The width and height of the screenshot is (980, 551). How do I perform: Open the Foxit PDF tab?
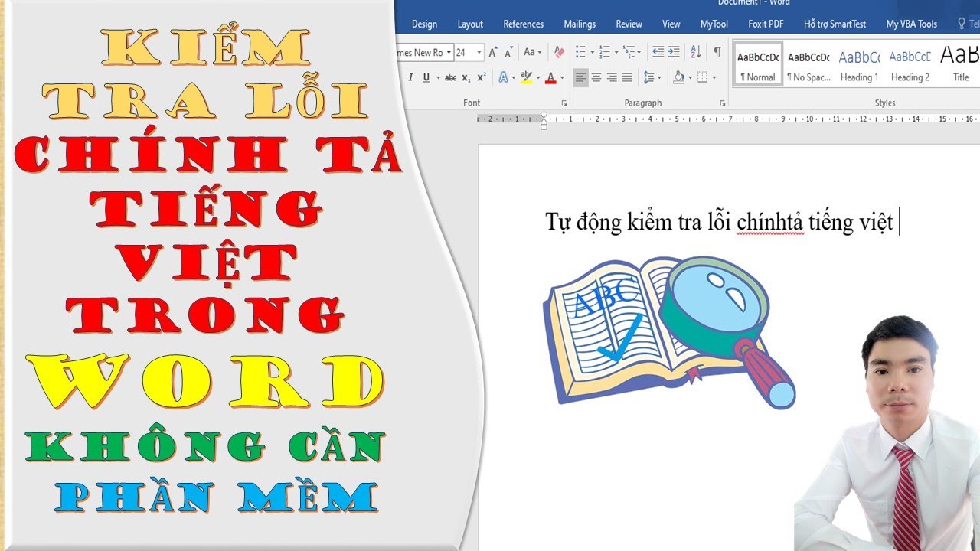[x=766, y=24]
